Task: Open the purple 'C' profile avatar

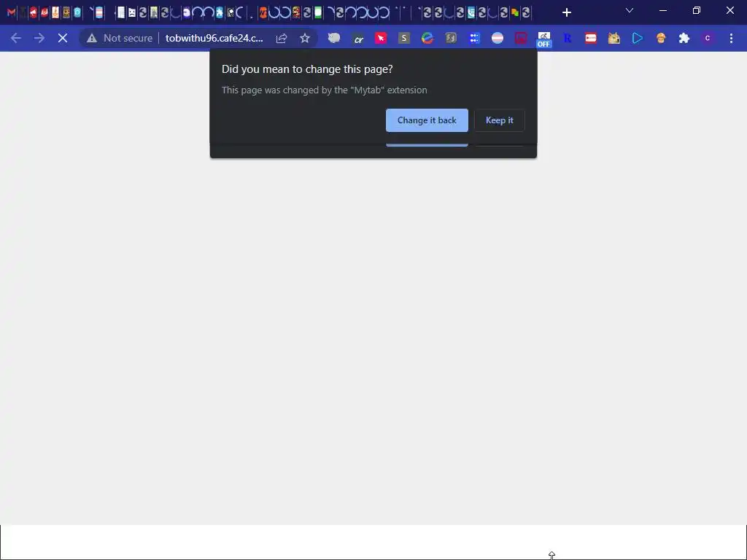Action: pos(708,38)
